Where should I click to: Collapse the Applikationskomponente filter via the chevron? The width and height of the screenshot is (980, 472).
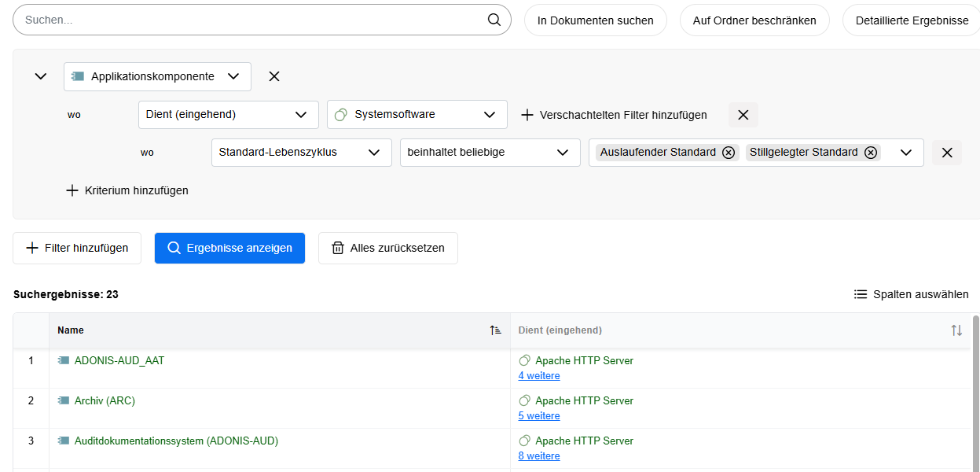39,76
